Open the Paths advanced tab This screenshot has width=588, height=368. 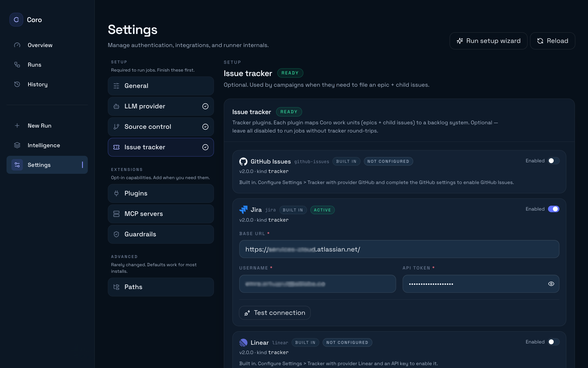[x=161, y=287]
